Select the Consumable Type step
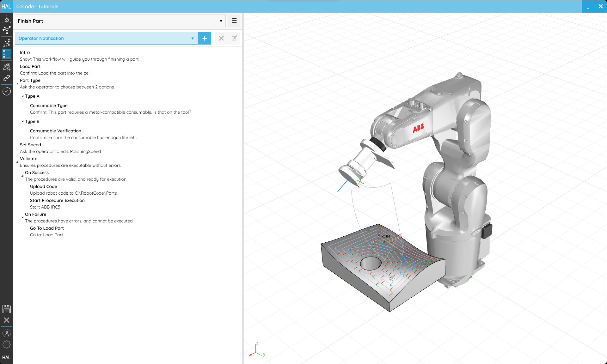The image size is (607, 364). click(49, 106)
